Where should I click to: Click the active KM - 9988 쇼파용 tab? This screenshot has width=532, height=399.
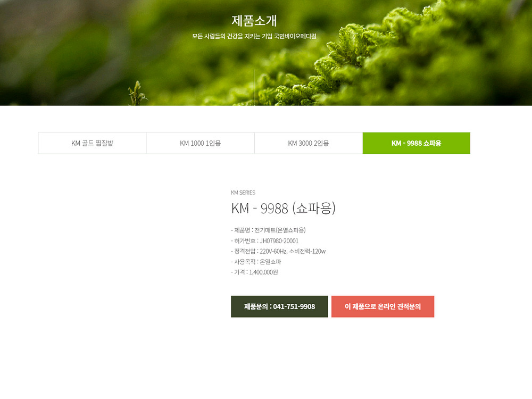[x=416, y=143]
